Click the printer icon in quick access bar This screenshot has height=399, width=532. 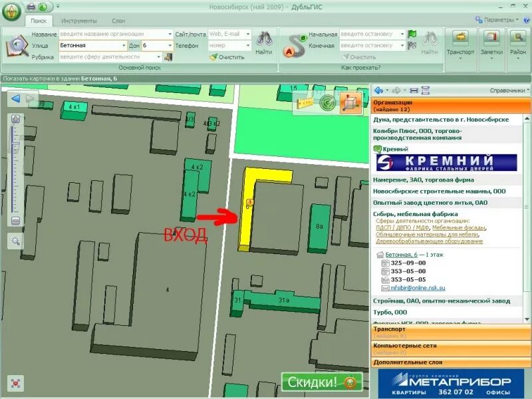point(31,7)
